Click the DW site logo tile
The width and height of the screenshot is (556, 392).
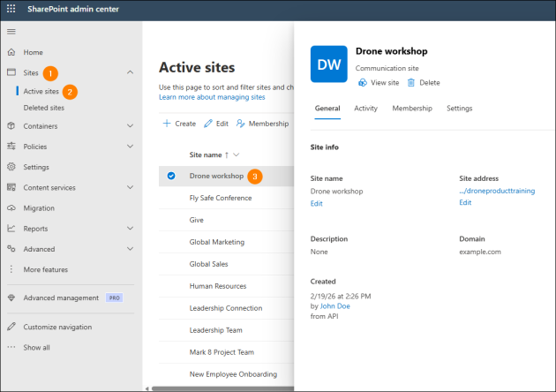(x=328, y=64)
